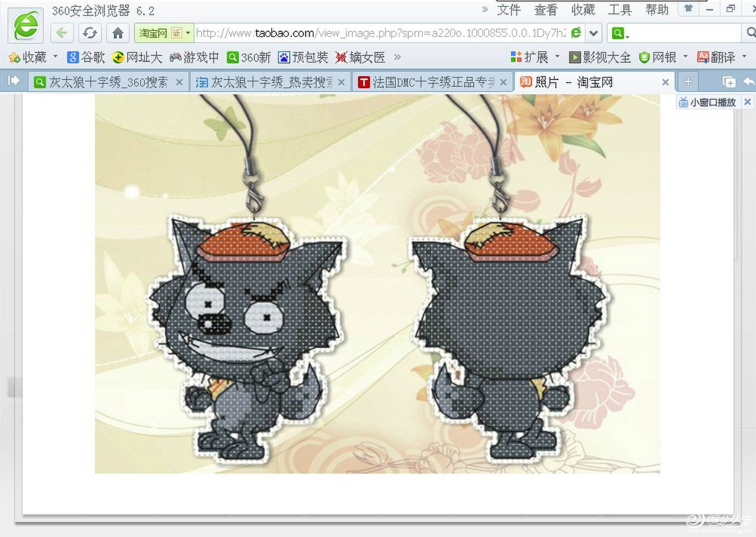
Task: Open the tab list overview icon
Action: click(729, 82)
